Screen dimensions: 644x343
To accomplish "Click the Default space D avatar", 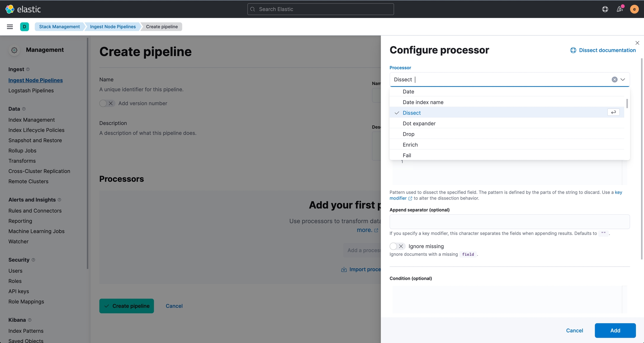I will click(x=24, y=27).
